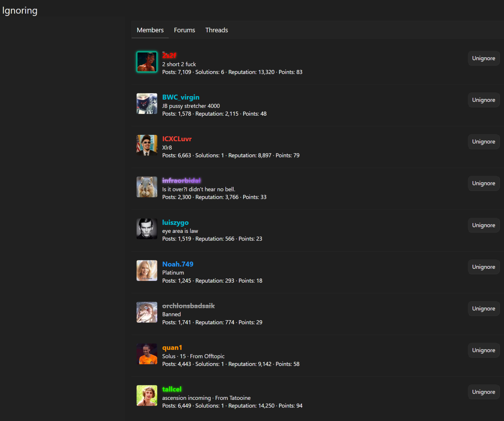The height and width of the screenshot is (421, 504).
Task: Unignore the member Noah.749
Action: tap(484, 267)
